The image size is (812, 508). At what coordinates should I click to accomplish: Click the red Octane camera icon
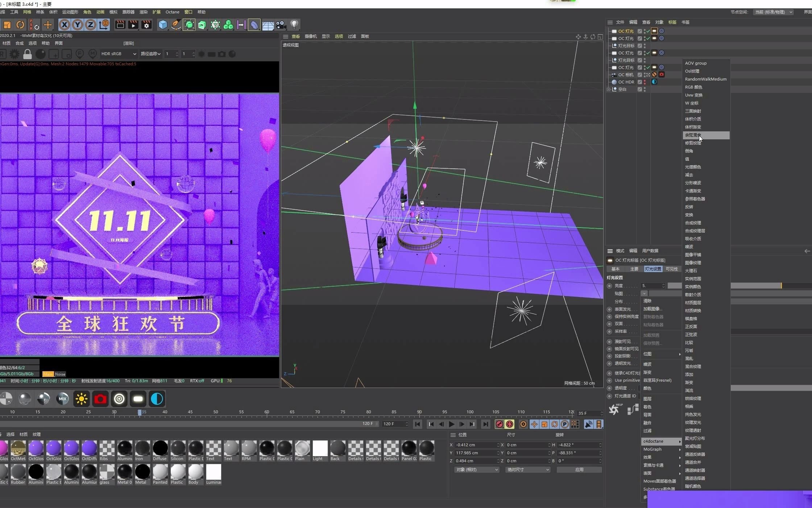click(100, 399)
